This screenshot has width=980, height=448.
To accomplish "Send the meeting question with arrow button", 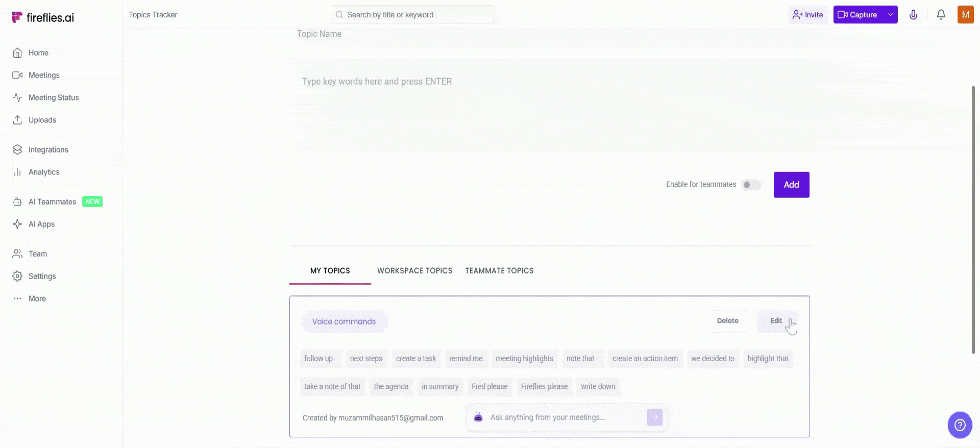I will [655, 417].
